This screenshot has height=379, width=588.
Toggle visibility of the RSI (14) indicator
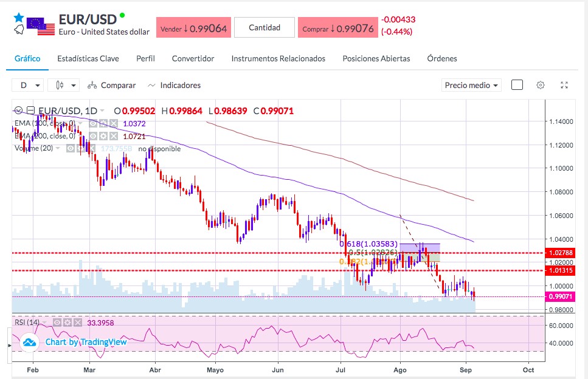click(57, 323)
